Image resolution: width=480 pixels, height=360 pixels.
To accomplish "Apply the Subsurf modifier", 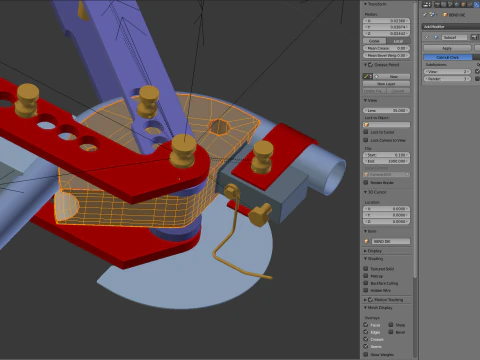I will tap(447, 48).
